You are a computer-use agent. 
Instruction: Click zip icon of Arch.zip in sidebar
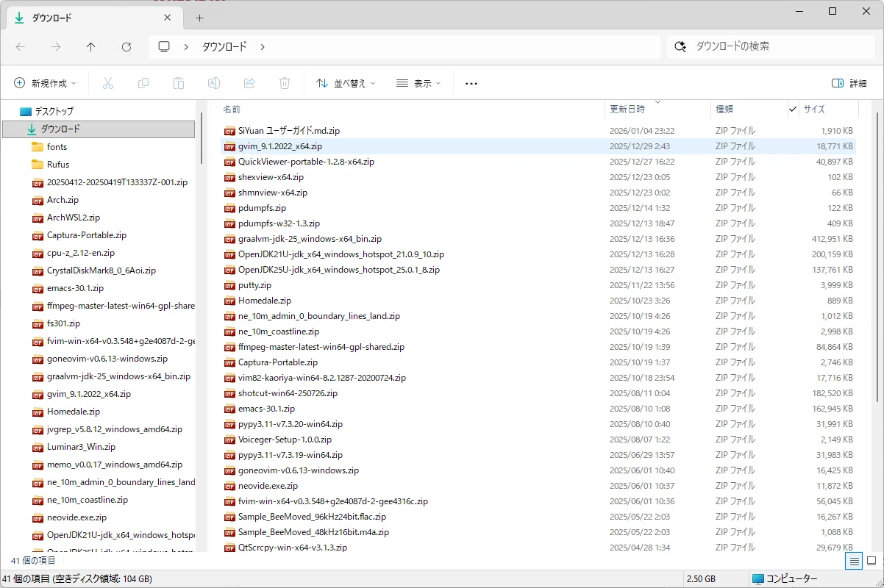tap(38, 200)
